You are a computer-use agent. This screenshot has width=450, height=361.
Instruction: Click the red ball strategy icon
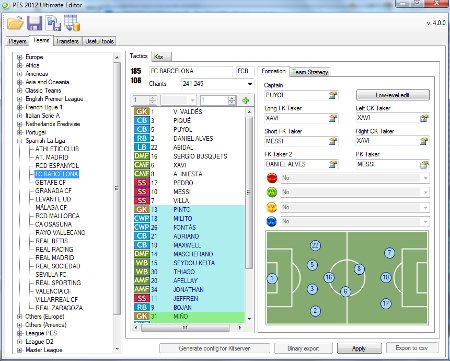tap(272, 178)
